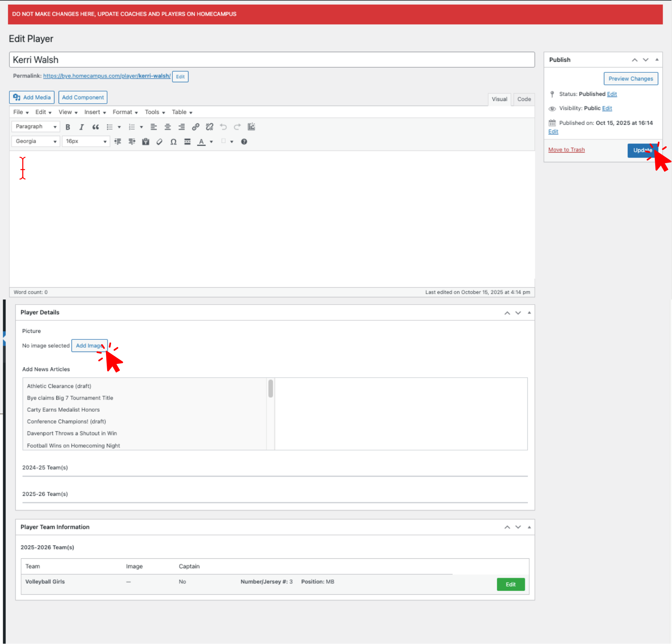Toggle the paste as text clipboard icon
The image size is (672, 644).
pyautogui.click(x=146, y=142)
